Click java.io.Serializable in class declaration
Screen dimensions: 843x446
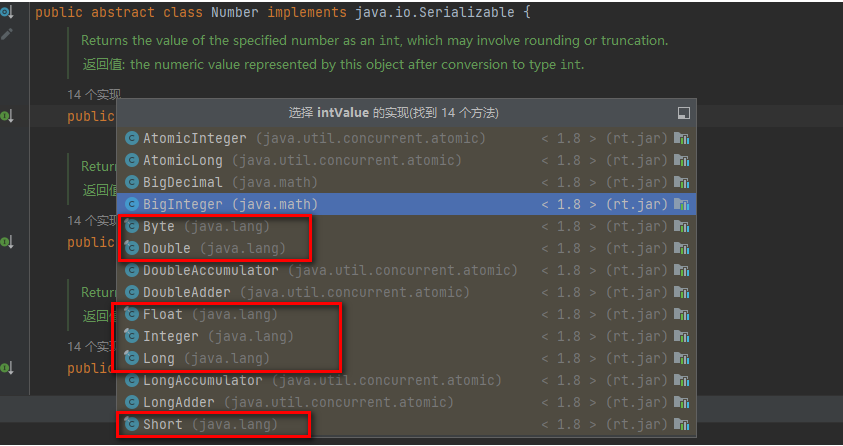click(x=435, y=12)
